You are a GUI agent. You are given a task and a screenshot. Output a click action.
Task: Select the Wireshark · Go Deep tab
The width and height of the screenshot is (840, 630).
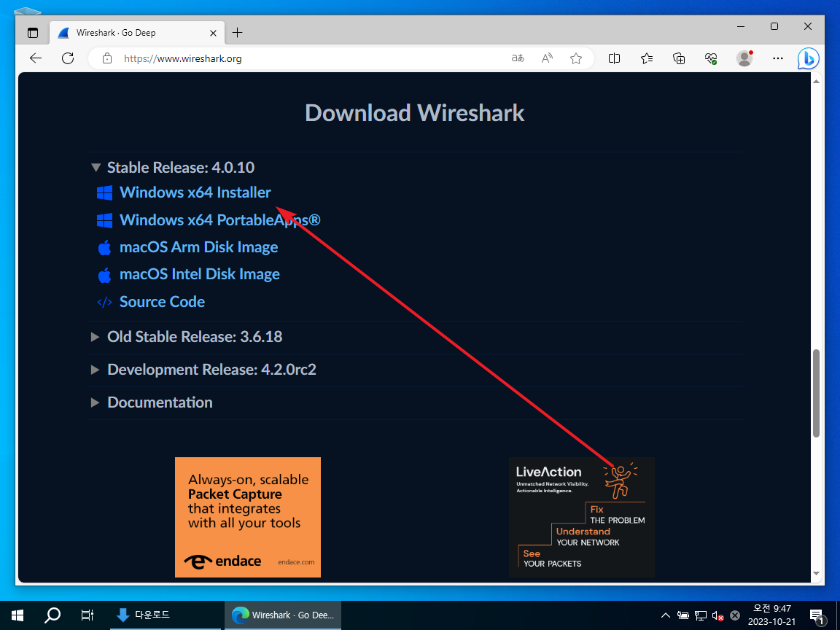pos(136,33)
